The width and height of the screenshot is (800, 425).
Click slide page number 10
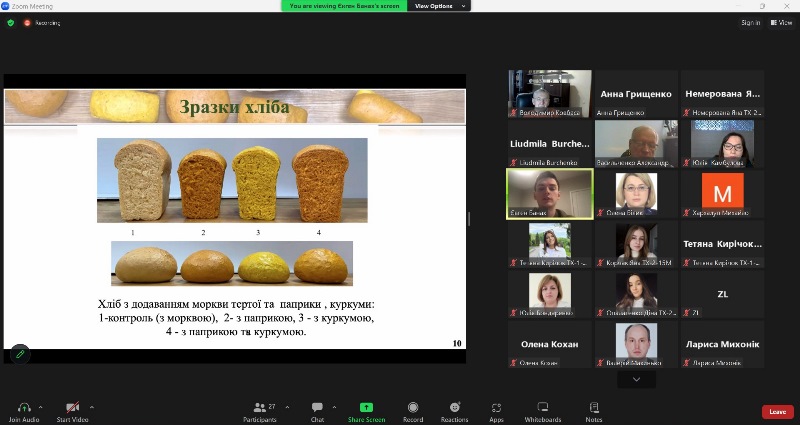457,343
